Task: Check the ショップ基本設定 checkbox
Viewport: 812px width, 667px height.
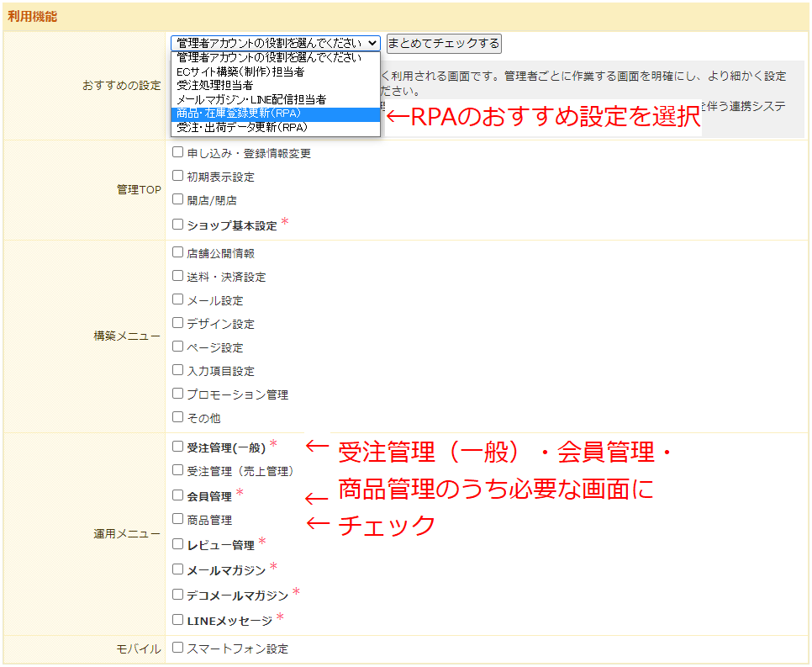Action: tap(177, 225)
